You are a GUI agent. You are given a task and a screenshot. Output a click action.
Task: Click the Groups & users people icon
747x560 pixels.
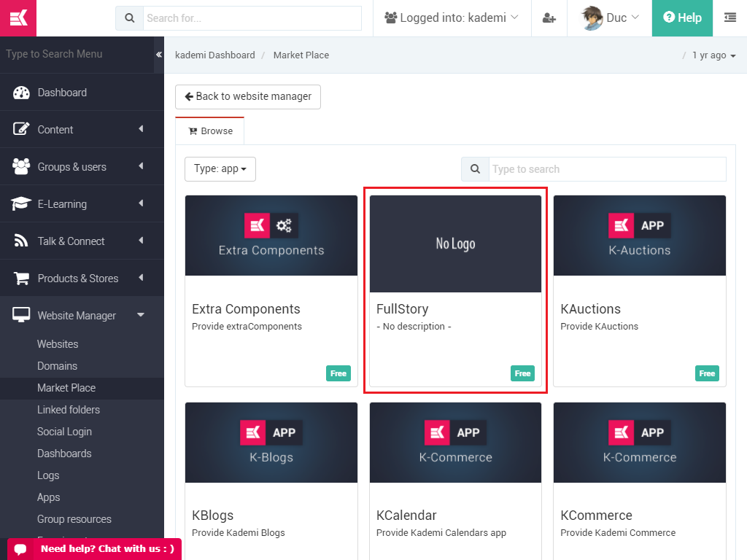[21, 167]
